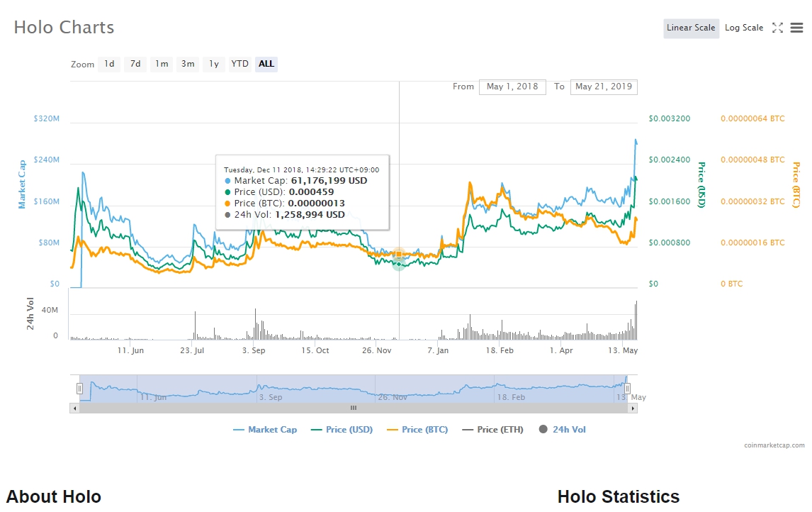Click the navigator left range handle

[79, 388]
